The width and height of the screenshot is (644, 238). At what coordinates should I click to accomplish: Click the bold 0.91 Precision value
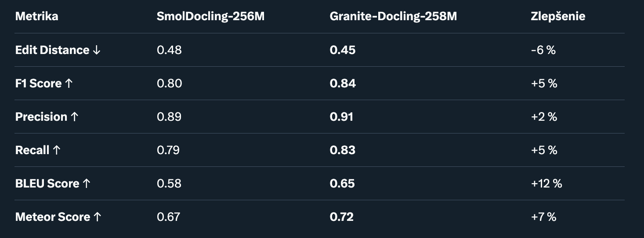[341, 117]
